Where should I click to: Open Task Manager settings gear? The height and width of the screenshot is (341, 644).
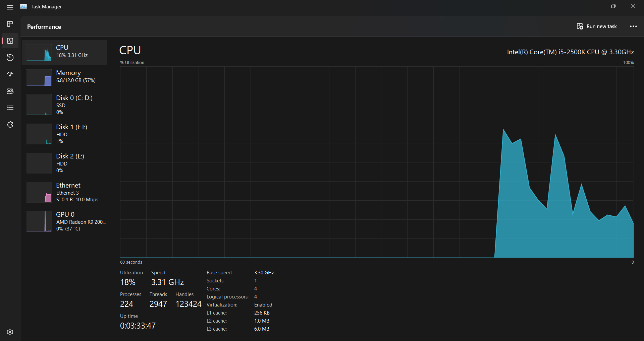pos(10,332)
